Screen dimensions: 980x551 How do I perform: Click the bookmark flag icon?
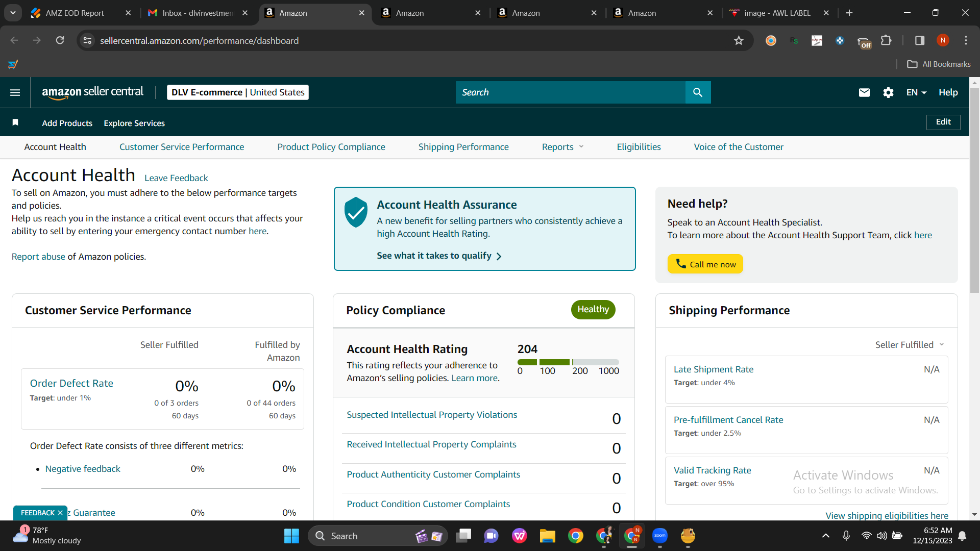[15, 122]
